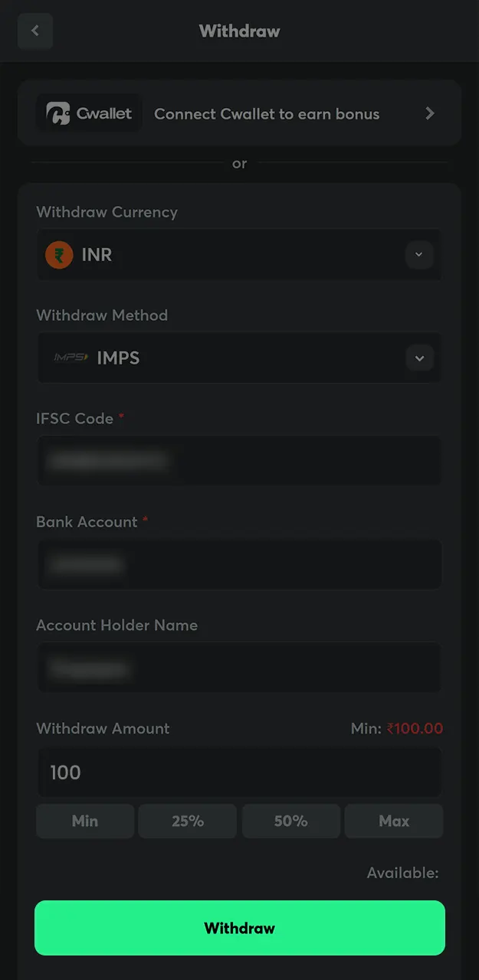The width and height of the screenshot is (479, 980).
Task: Open the Withdraw Method dropdown
Action: coord(239,358)
